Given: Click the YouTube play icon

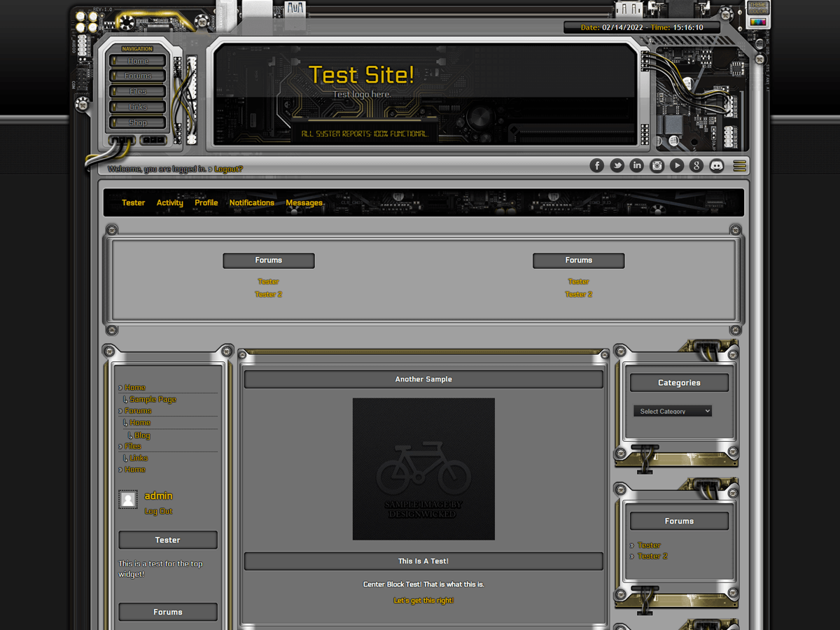Looking at the screenshot, I should [676, 165].
